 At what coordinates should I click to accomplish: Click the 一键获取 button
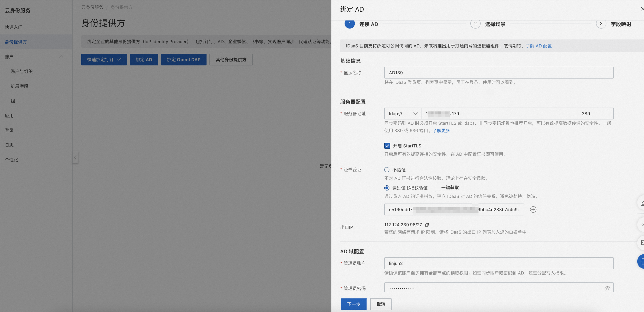pos(450,187)
